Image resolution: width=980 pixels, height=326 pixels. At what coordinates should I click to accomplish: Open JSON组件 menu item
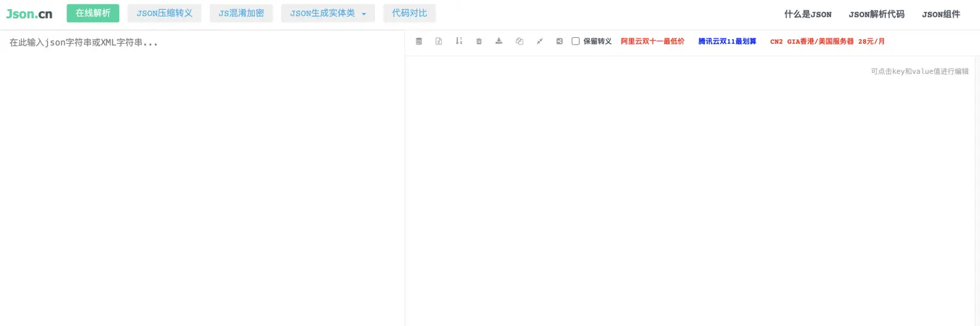pos(941,14)
